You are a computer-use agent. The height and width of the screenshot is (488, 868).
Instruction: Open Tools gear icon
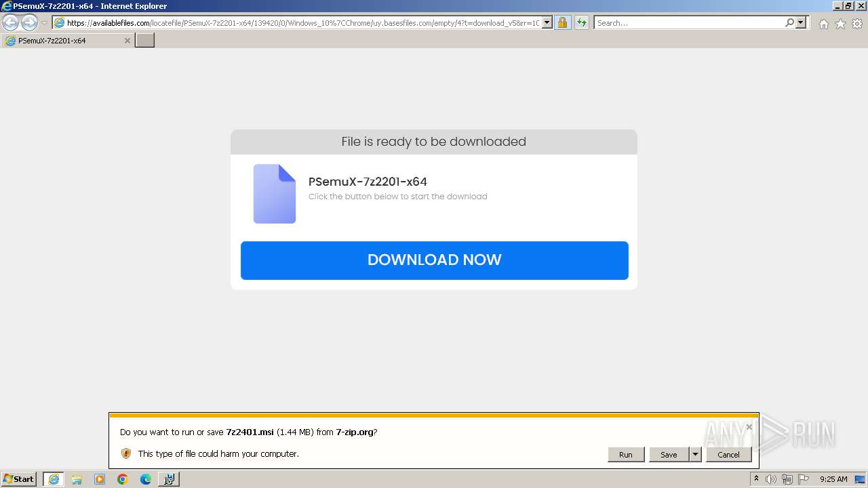point(857,24)
